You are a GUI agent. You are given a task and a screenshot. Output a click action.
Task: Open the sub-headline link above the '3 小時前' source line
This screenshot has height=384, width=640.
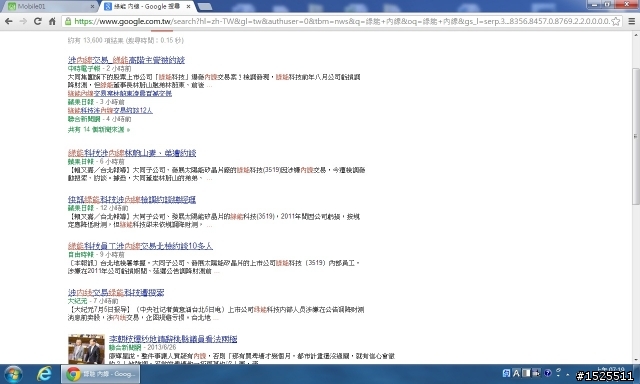point(120,93)
